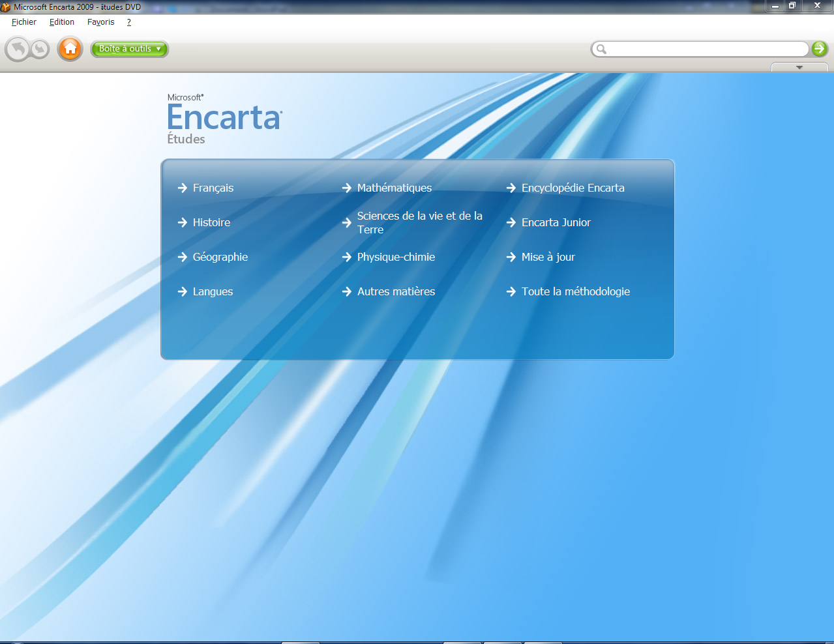The height and width of the screenshot is (644, 834).
Task: Click the arrow icon beside Histoire
Action: pos(183,222)
